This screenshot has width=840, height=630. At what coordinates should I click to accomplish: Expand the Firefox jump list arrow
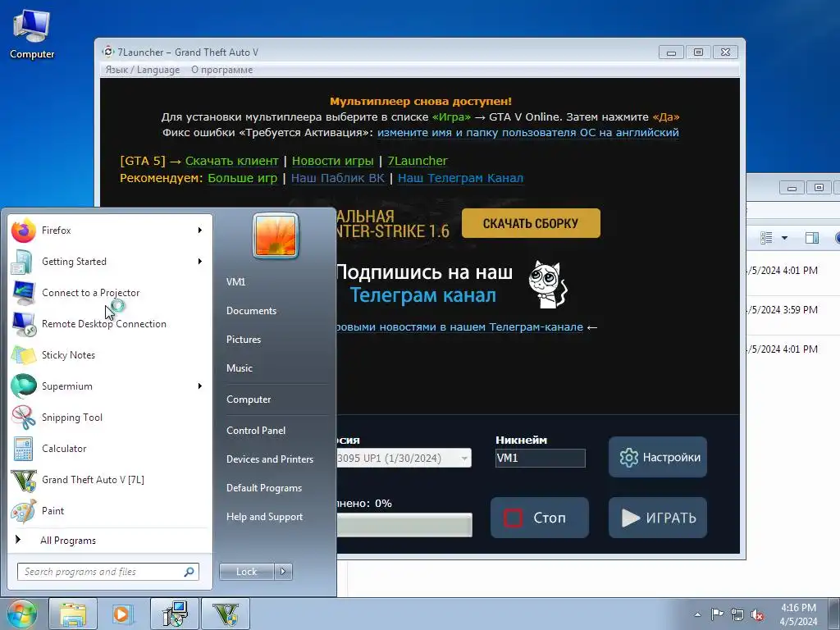[x=200, y=231]
